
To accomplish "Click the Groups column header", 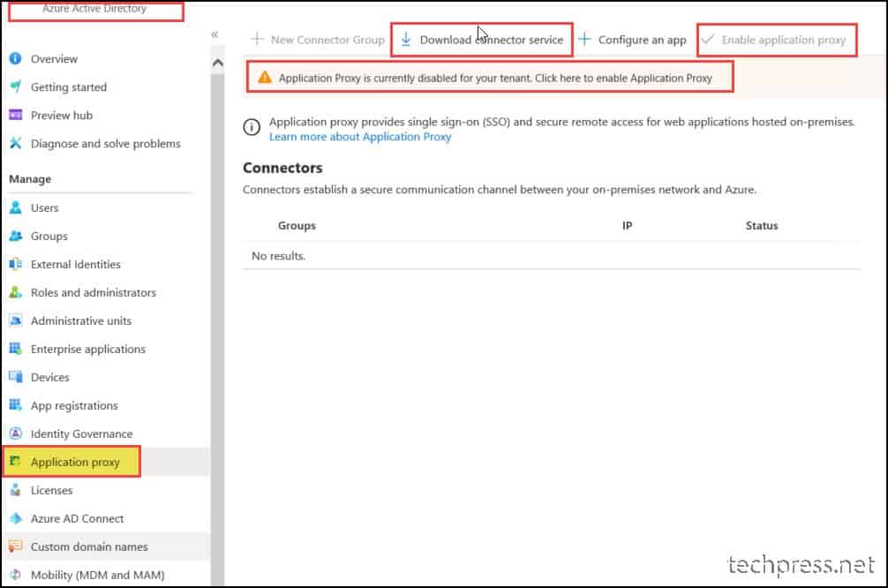I will click(x=297, y=226).
